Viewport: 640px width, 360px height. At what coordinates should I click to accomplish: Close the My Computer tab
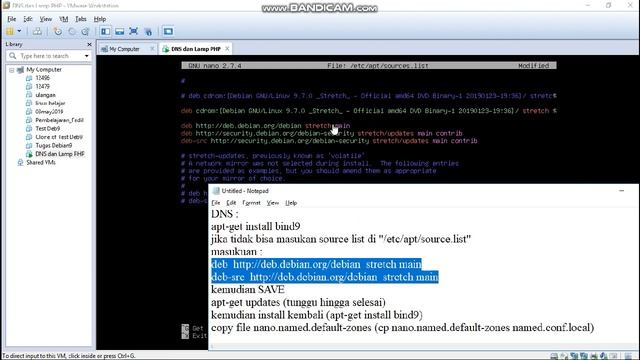(x=152, y=49)
